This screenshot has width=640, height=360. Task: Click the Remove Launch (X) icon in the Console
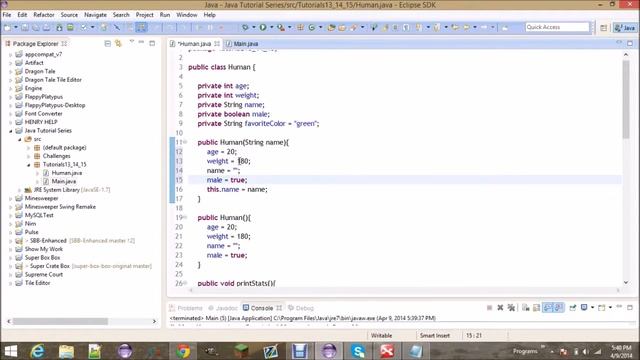coord(500,307)
